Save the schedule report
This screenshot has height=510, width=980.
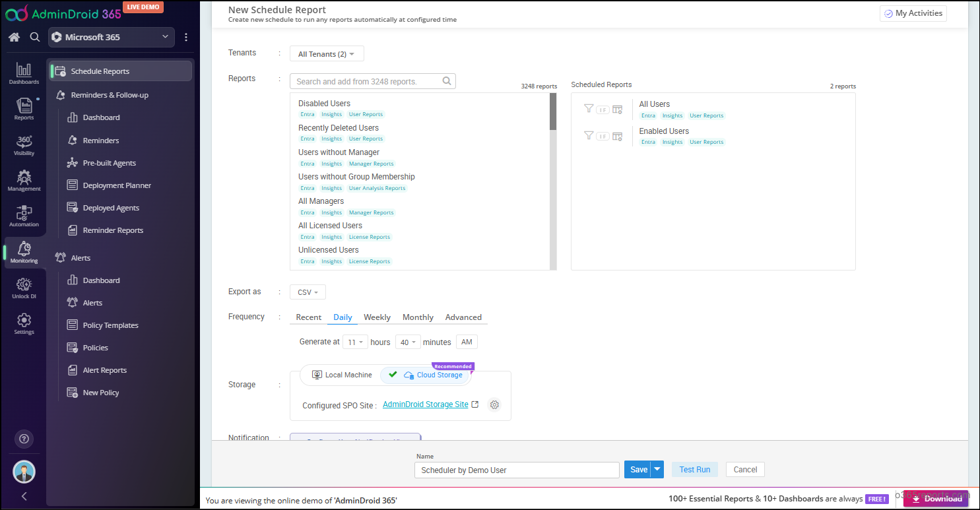638,469
